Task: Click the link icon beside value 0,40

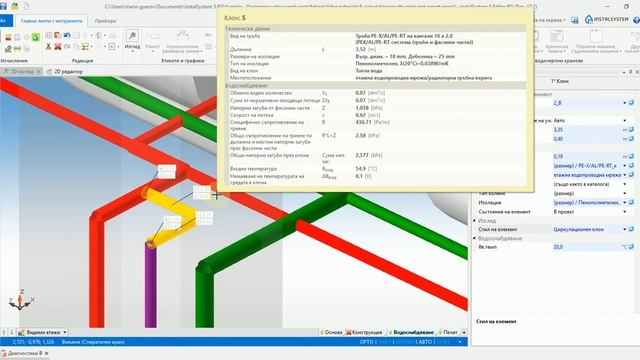Action: 631,139
